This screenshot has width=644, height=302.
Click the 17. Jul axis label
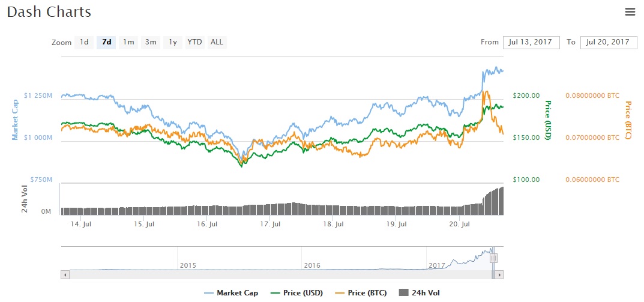270,225
